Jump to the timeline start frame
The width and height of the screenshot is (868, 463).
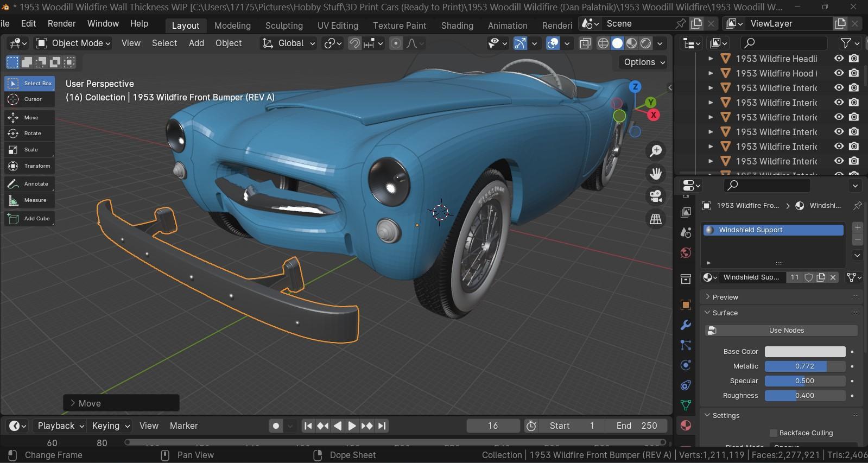[x=308, y=426]
